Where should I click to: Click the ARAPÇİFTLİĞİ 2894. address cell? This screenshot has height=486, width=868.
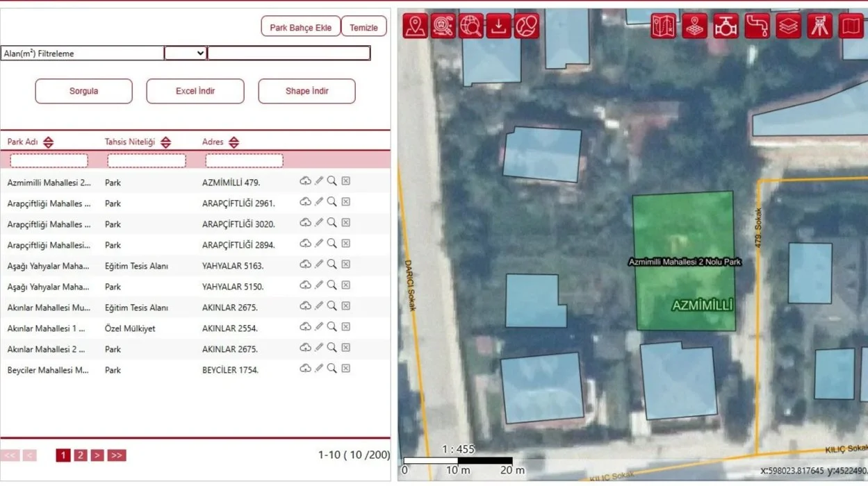(x=238, y=245)
